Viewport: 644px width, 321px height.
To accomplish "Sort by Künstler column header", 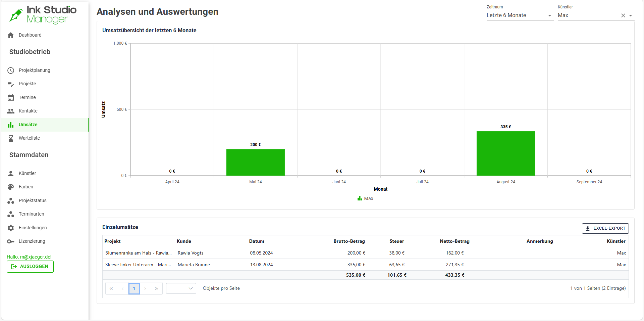I will [x=616, y=241].
